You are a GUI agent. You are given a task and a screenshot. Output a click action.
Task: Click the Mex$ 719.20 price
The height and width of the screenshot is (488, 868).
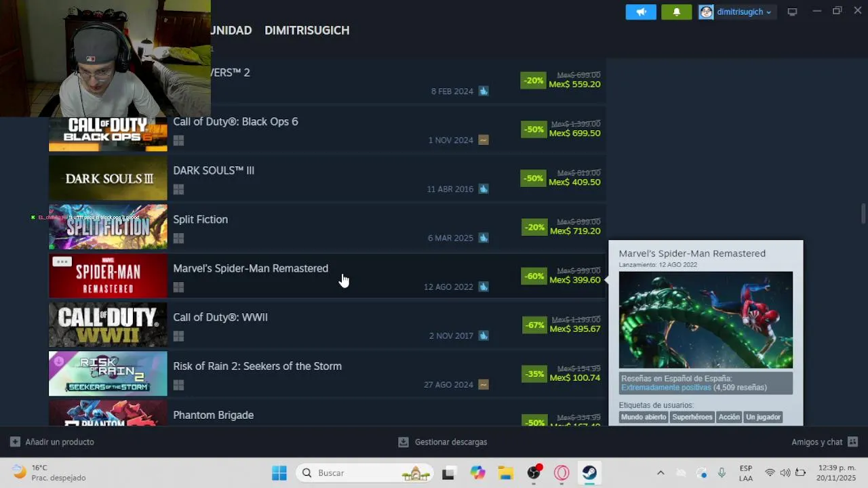point(575,231)
